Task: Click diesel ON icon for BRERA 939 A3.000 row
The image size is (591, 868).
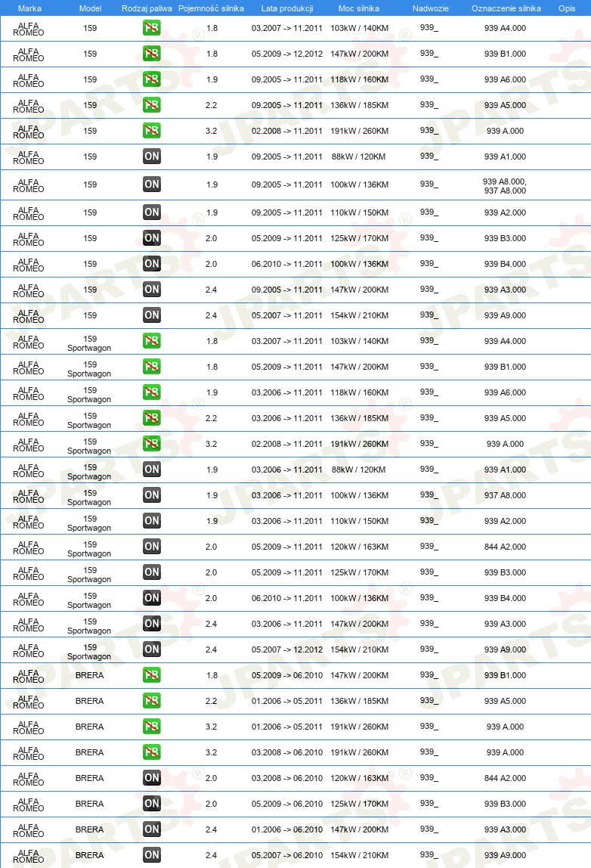Action: [x=152, y=829]
